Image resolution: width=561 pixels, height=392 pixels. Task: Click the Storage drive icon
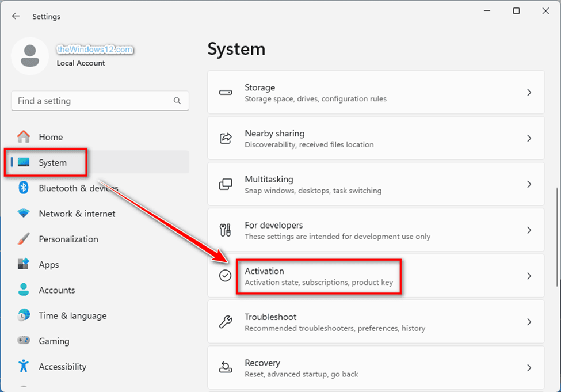tap(226, 93)
